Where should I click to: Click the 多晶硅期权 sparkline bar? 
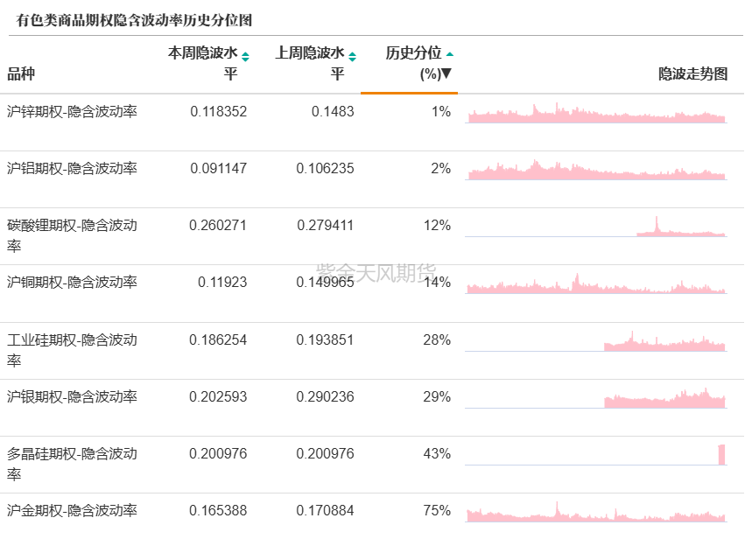tap(721, 454)
